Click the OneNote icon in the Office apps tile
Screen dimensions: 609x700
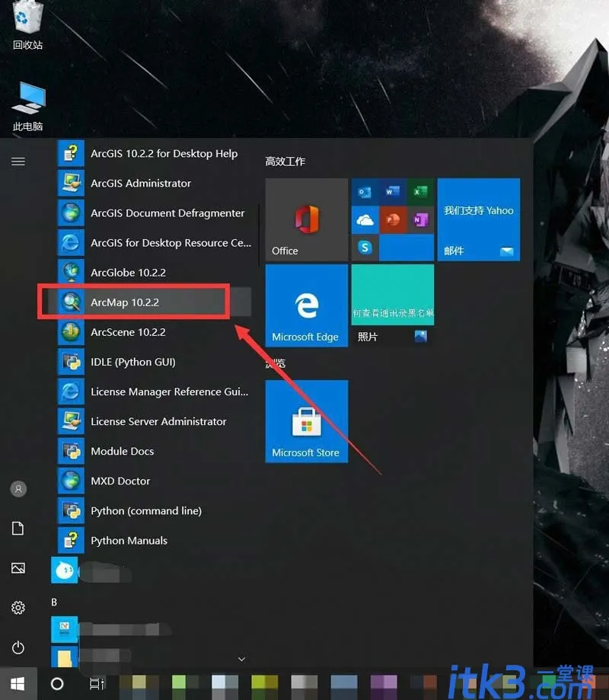(420, 219)
